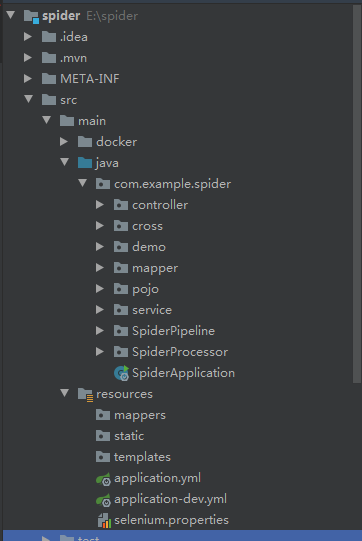Viewport: 362px width, 541px height.
Task: Click the blue java sources root icon
Action: [85, 163]
